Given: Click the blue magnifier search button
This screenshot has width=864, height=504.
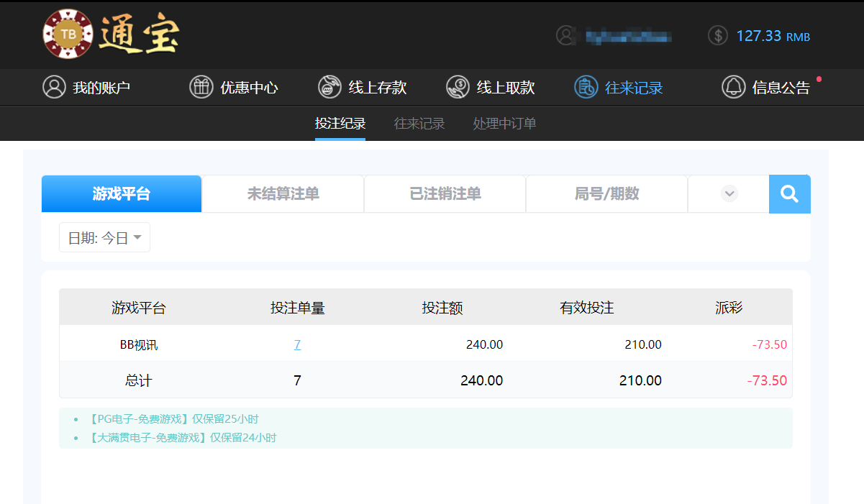Looking at the screenshot, I should pos(789,193).
